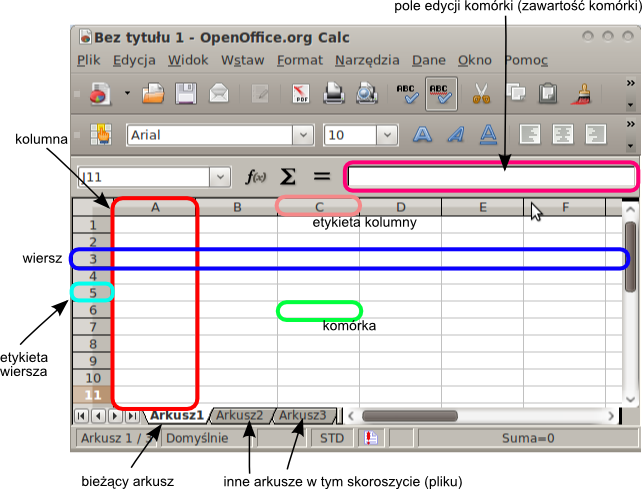This screenshot has height=489, width=642.
Task: Click the Print printer icon
Action: click(334, 93)
